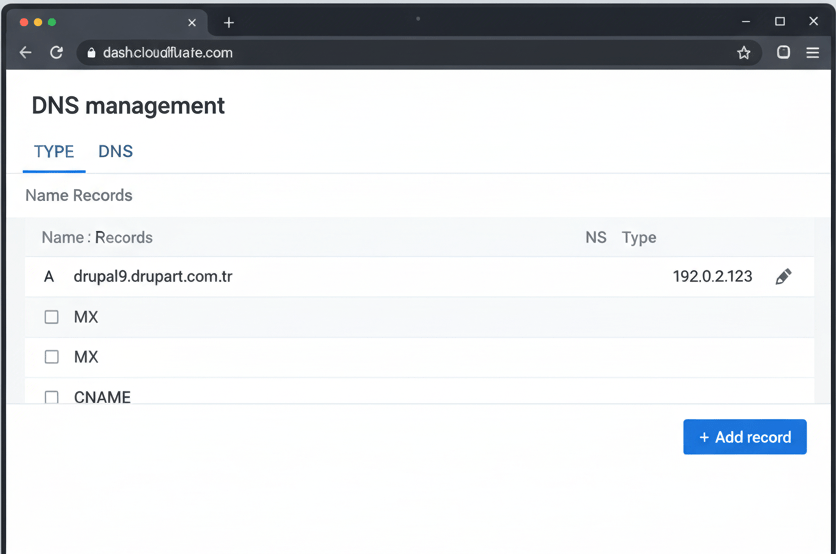
Task: Click the pencil edit icon for drupal9 record
Action: tap(783, 277)
